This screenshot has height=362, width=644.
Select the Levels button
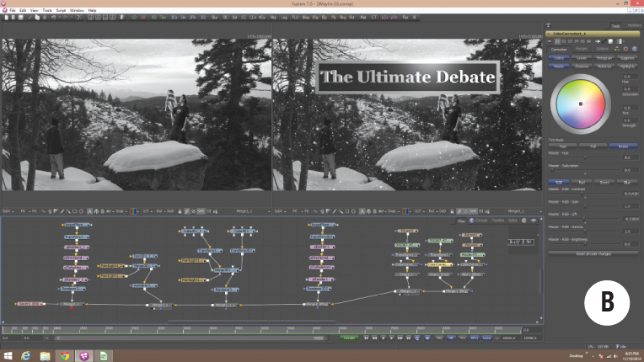tap(582, 58)
